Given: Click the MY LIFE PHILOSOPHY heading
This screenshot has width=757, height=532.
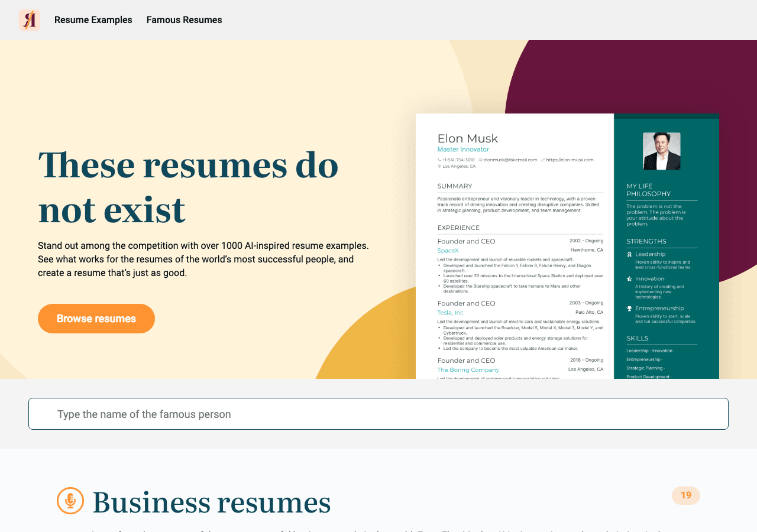Looking at the screenshot, I should 649,190.
